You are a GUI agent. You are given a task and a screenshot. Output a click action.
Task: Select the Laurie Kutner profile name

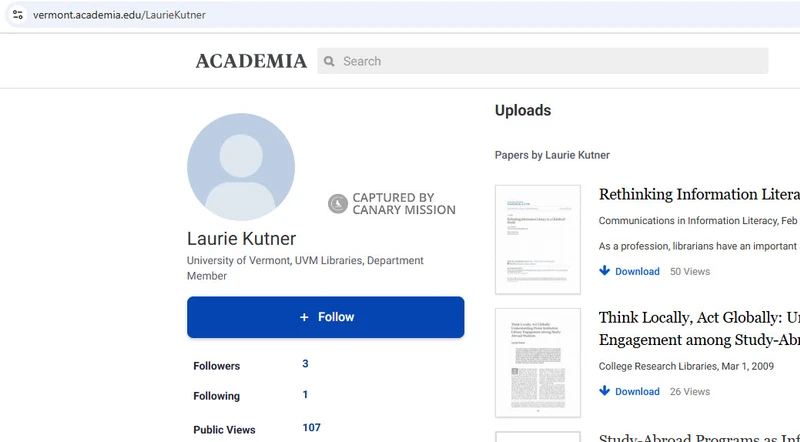click(241, 238)
